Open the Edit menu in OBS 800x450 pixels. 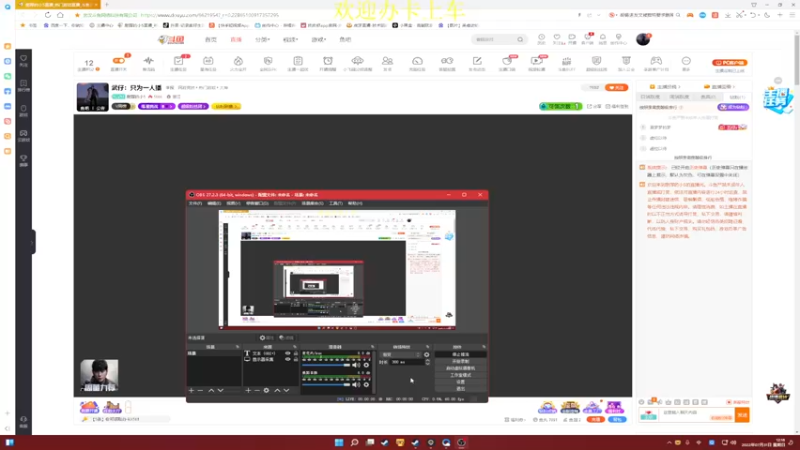[214, 203]
